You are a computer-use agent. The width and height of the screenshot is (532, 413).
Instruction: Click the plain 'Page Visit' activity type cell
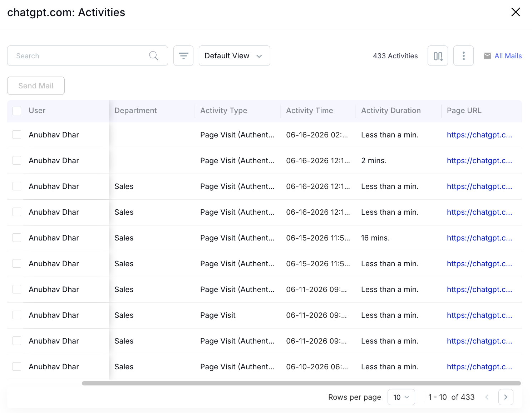(x=218, y=315)
